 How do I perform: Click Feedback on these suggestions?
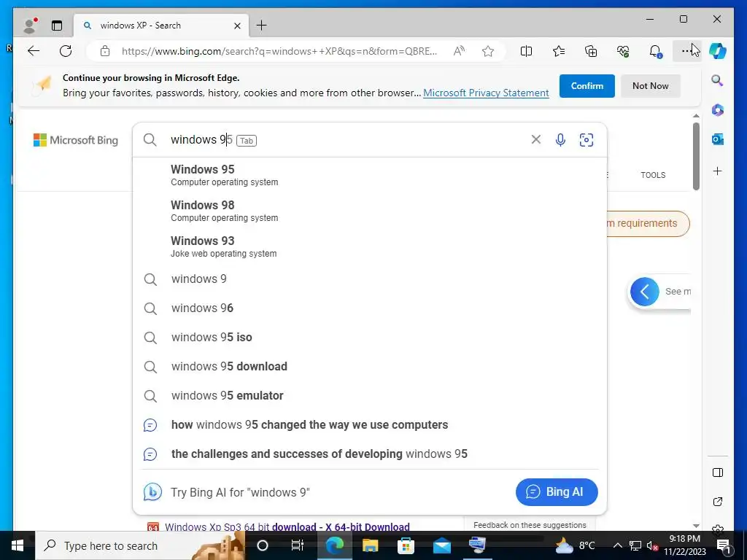tap(530, 525)
